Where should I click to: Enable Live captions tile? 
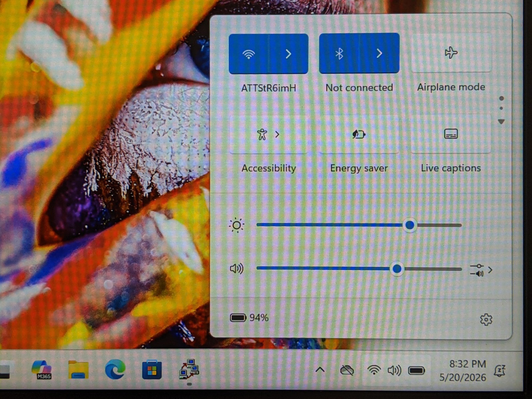[x=451, y=134]
